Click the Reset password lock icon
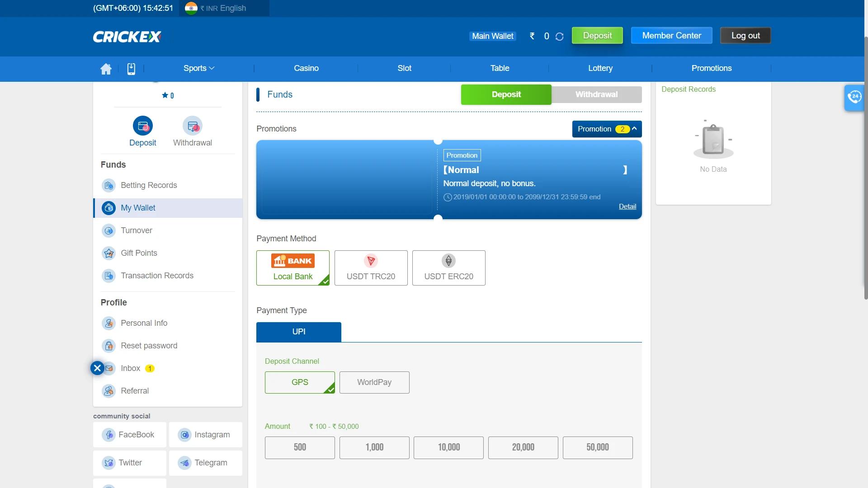 [108, 346]
